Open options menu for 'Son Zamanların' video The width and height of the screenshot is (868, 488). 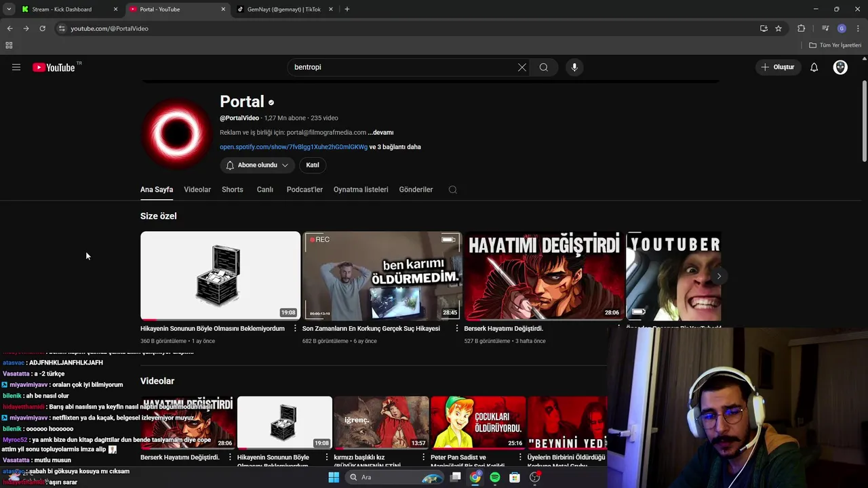click(x=457, y=329)
